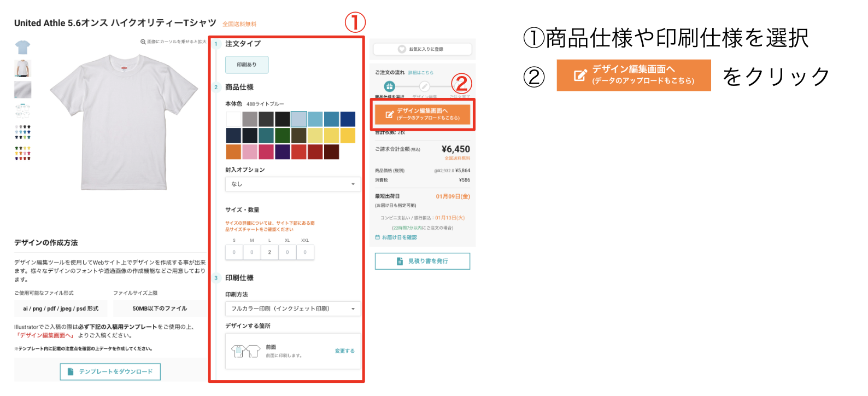
Task: View the first color chart thumbnail with blue shirts
Action: click(x=23, y=132)
